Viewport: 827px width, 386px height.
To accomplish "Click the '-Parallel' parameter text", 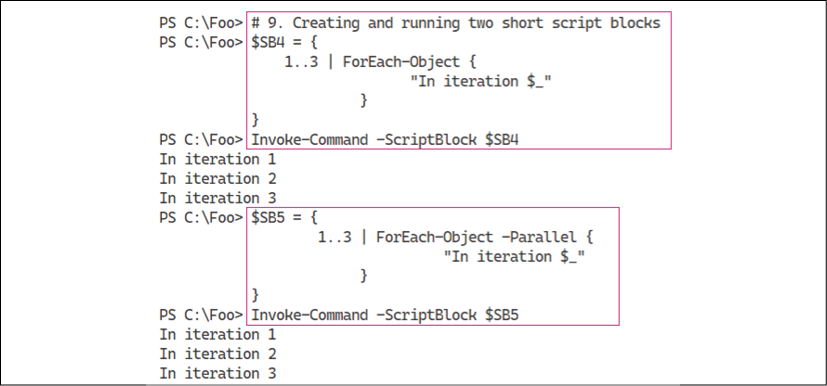I will pyautogui.click(x=539, y=237).
